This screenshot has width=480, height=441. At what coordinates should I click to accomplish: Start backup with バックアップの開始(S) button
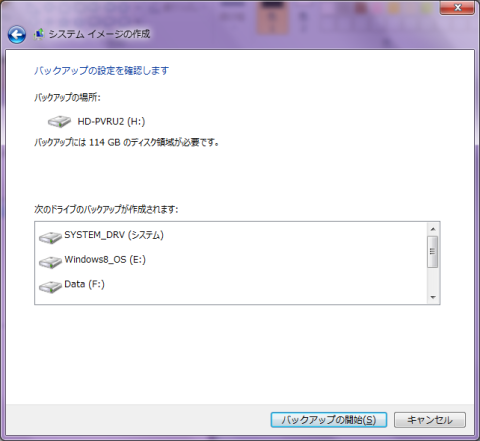(x=329, y=420)
